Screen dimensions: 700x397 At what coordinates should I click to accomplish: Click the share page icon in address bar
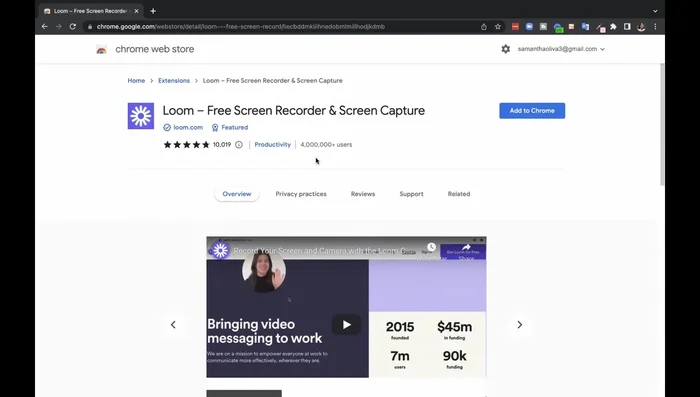click(x=484, y=27)
